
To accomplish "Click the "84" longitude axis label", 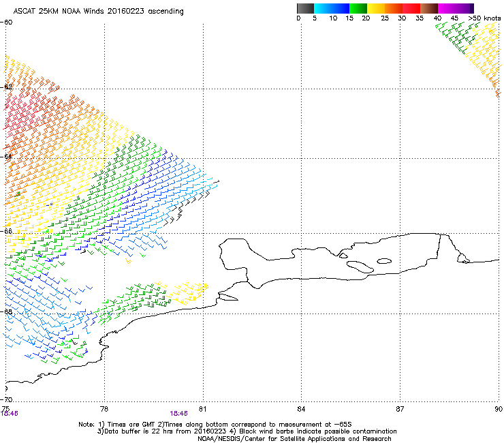I will pos(301,409).
